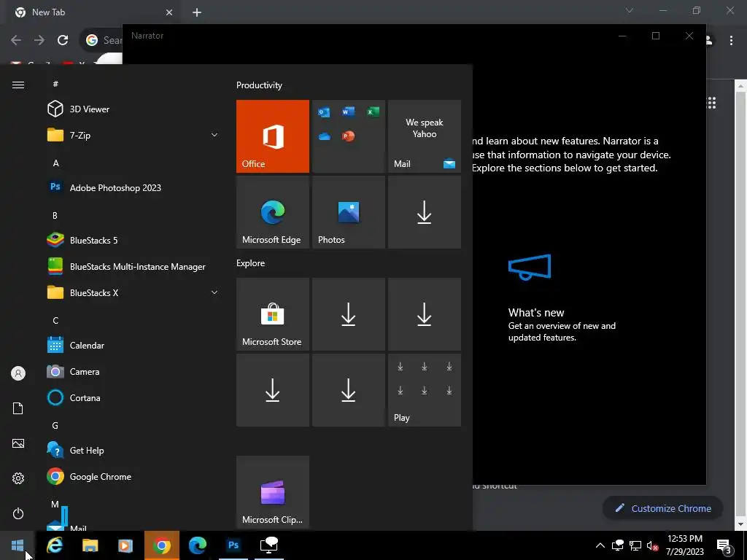Viewport: 747px width, 560px height.
Task: Click the Power icon in Start menu
Action: click(18, 513)
